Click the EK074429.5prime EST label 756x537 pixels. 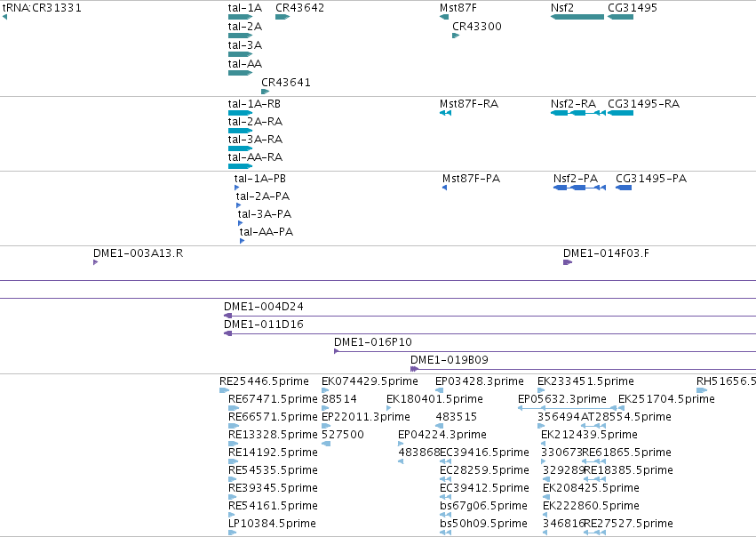pyautogui.click(x=370, y=381)
